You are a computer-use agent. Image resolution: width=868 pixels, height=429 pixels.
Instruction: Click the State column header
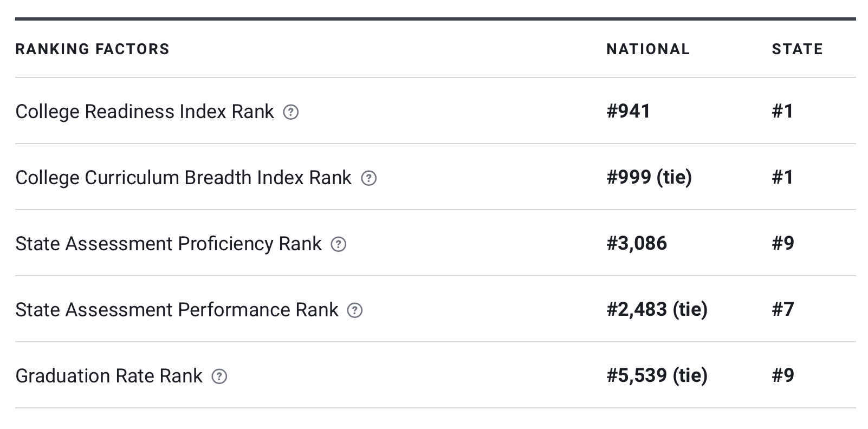(x=797, y=49)
